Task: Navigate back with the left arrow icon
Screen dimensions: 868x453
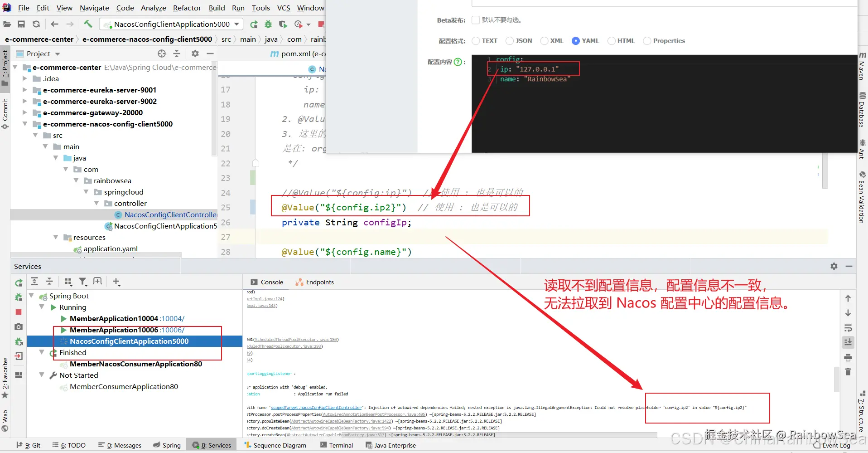Action: pyautogui.click(x=55, y=24)
